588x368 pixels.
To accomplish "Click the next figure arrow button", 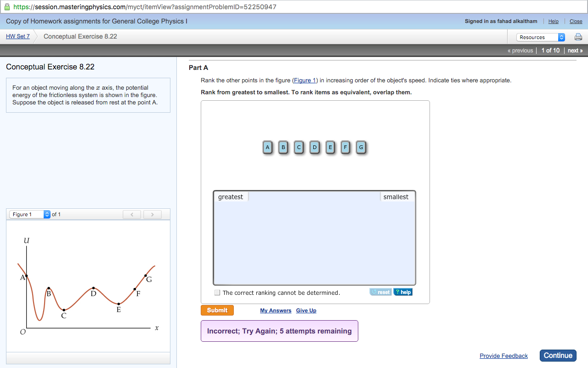I will [153, 214].
